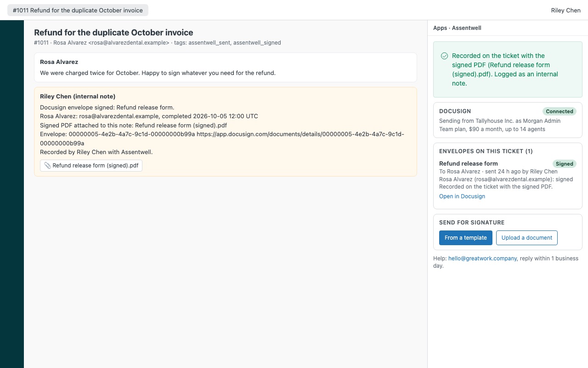Click the completed 2026-10-05 12:00 UTC line
588x368 pixels.
pyautogui.click(x=149, y=116)
